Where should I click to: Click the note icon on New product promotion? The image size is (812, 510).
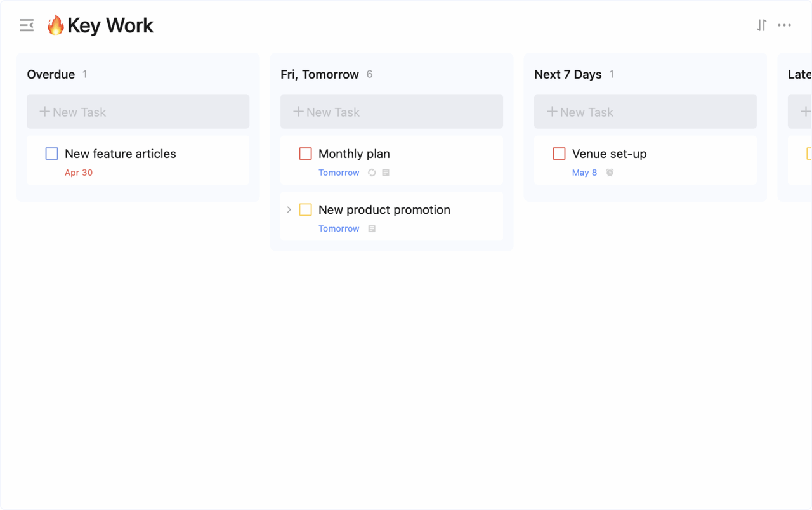pos(372,228)
